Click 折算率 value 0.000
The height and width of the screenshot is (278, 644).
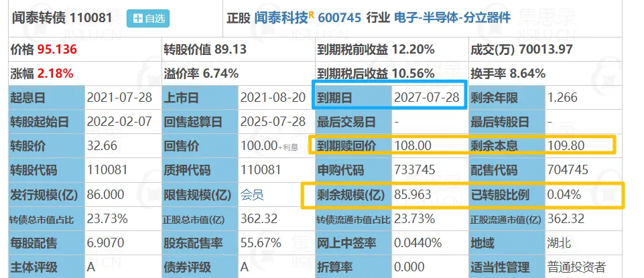409,267
